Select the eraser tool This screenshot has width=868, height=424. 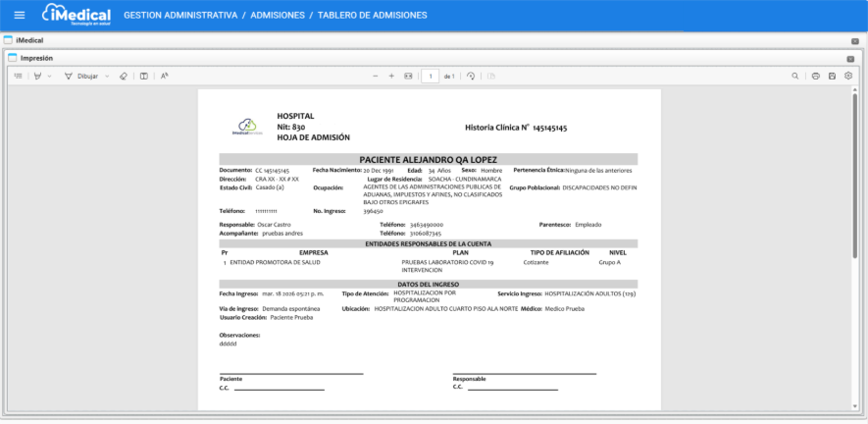(124, 76)
